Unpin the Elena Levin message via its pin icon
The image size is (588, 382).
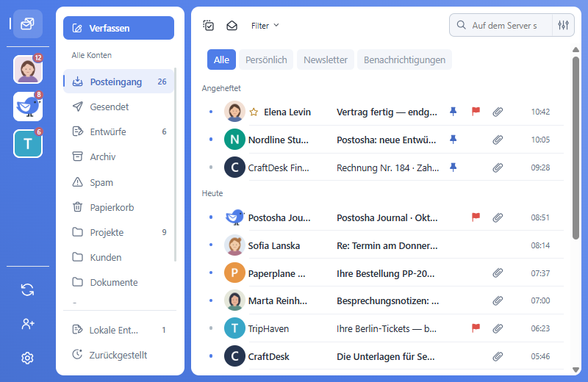coord(453,112)
